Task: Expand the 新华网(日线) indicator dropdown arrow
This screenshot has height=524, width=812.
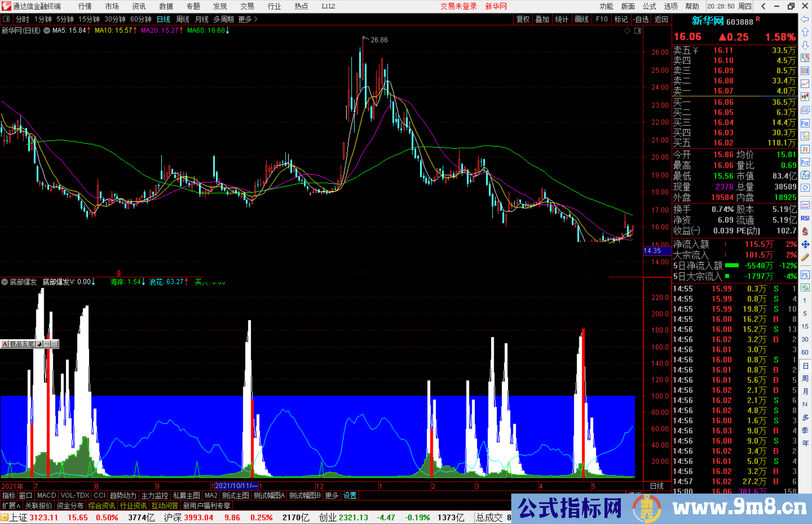Action: tap(47, 31)
